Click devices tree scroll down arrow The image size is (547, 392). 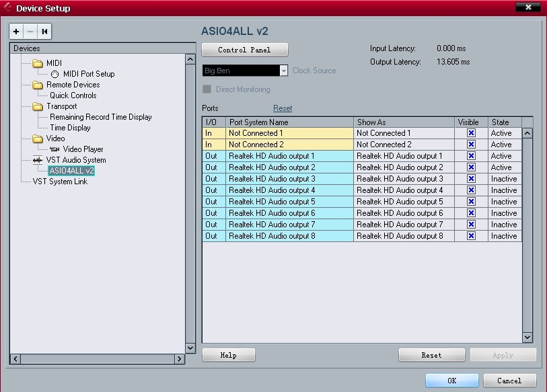pyautogui.click(x=190, y=348)
